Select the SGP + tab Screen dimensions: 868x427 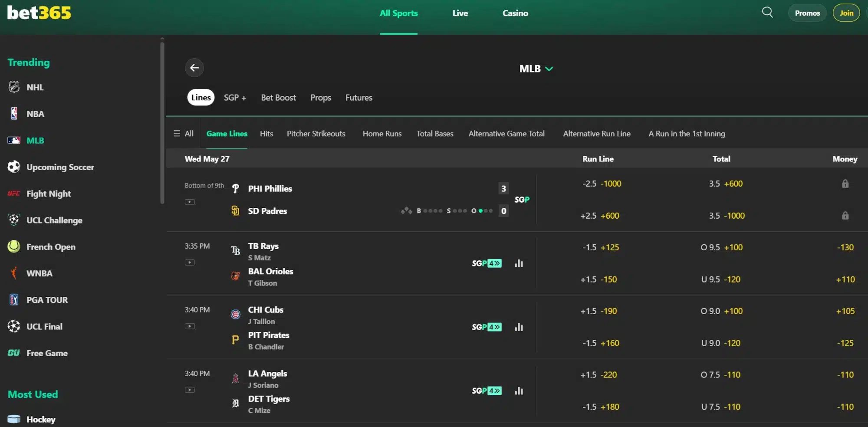235,98
